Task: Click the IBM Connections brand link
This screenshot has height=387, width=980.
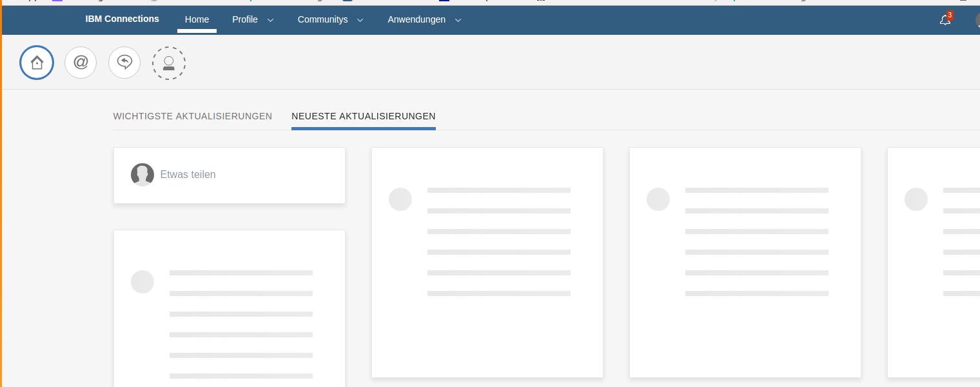Action: pyautogui.click(x=122, y=19)
